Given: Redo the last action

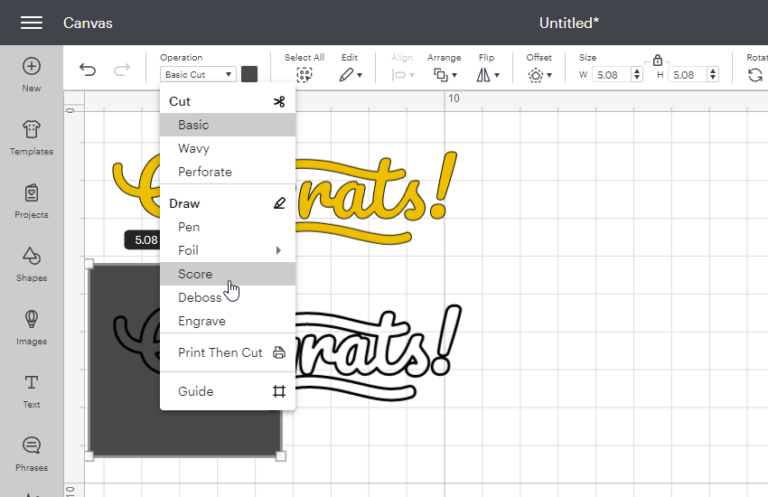Looking at the screenshot, I should pos(121,70).
